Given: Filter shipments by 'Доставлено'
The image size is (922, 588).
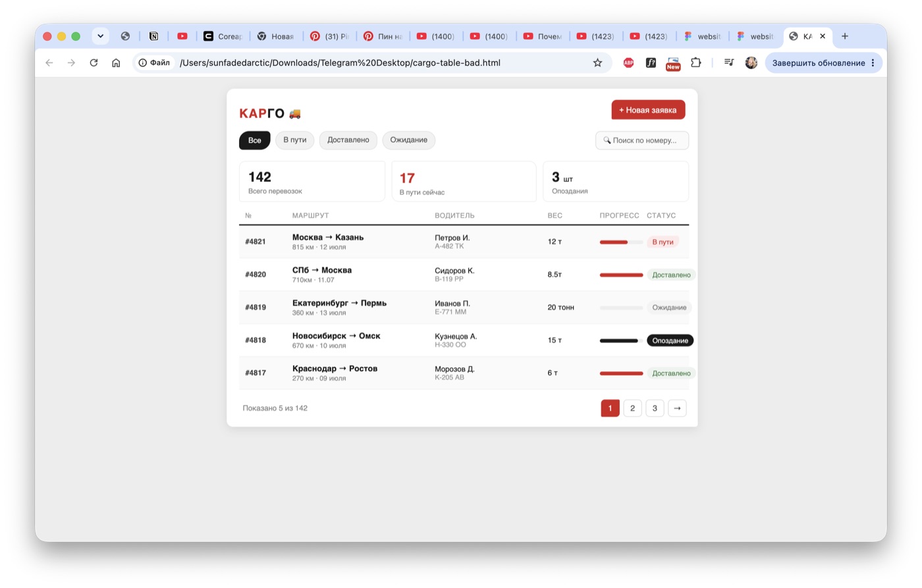Looking at the screenshot, I should (348, 140).
